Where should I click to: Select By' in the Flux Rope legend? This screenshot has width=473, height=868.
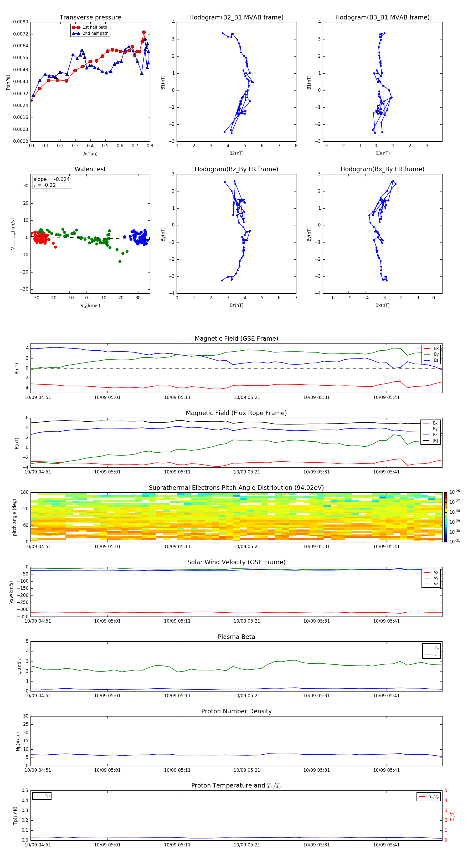click(x=431, y=429)
